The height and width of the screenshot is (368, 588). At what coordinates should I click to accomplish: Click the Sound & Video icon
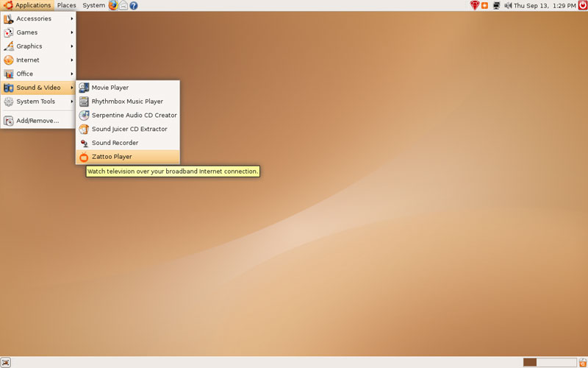pos(9,88)
